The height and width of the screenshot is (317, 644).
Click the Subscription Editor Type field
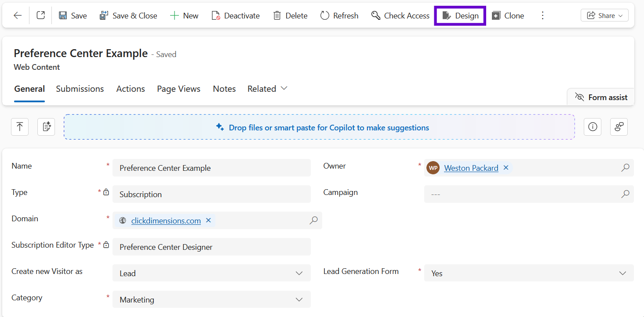[x=211, y=247]
